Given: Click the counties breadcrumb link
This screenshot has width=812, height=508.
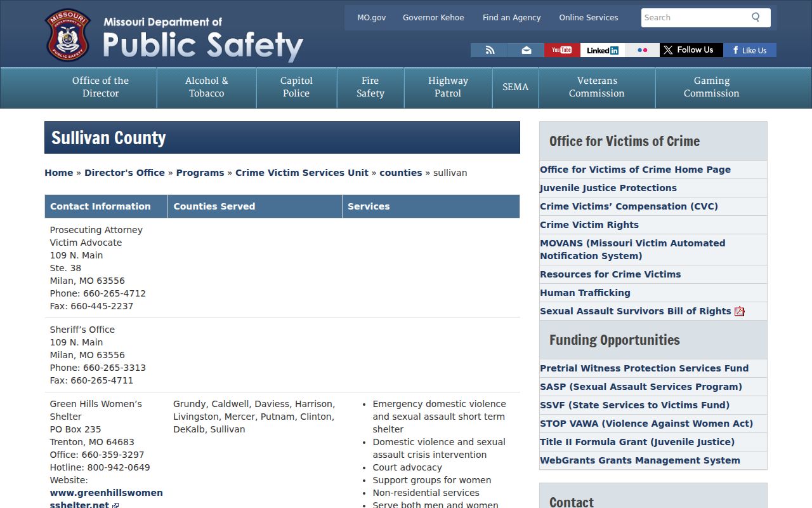Looking at the screenshot, I should tap(401, 173).
